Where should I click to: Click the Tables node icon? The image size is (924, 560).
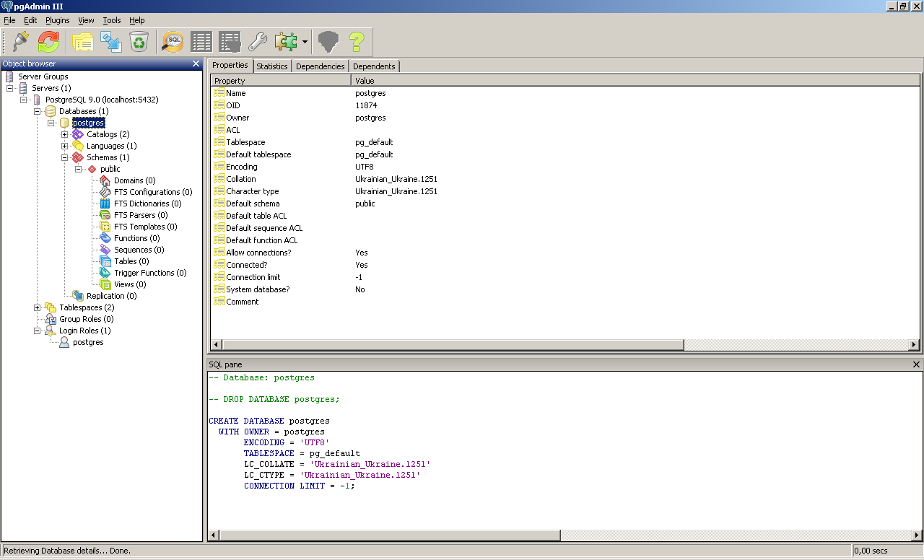tap(105, 261)
